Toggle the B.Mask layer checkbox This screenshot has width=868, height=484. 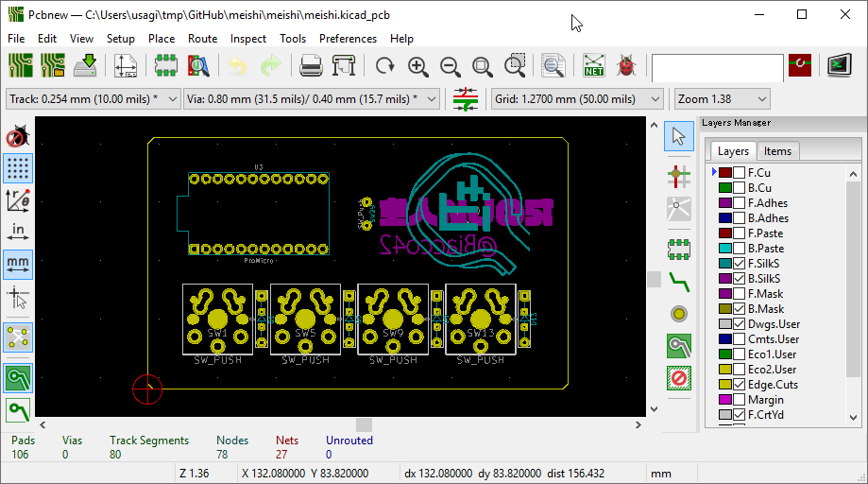739,309
